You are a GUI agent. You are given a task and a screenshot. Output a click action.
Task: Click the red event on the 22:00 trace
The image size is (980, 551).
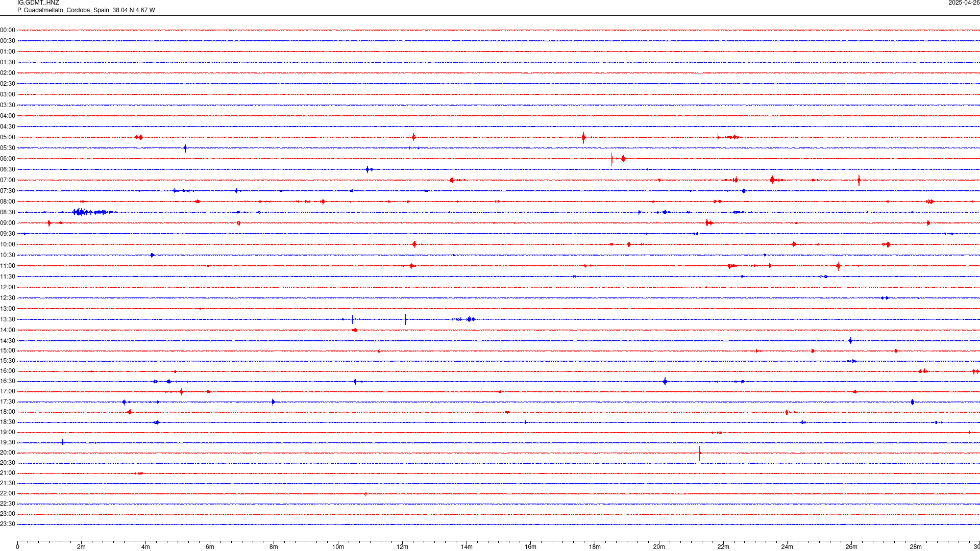coord(365,494)
